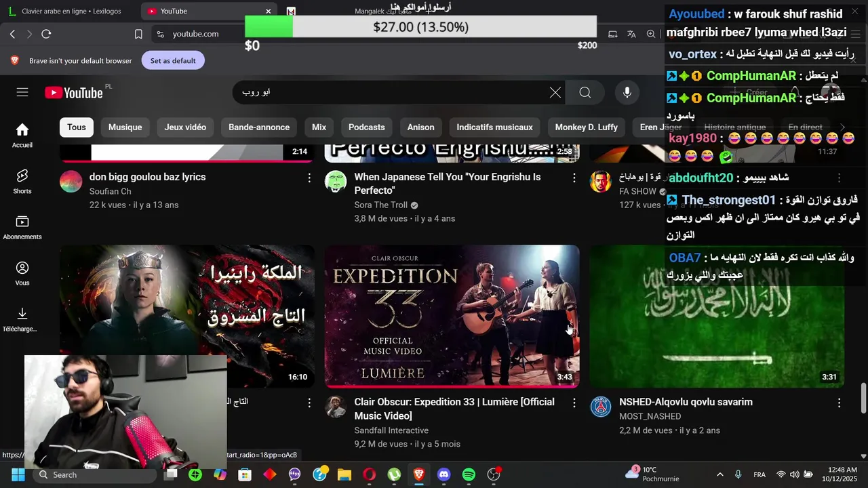Open site settings icon beside youtube.com
The width and height of the screenshot is (868, 488).
tap(160, 34)
